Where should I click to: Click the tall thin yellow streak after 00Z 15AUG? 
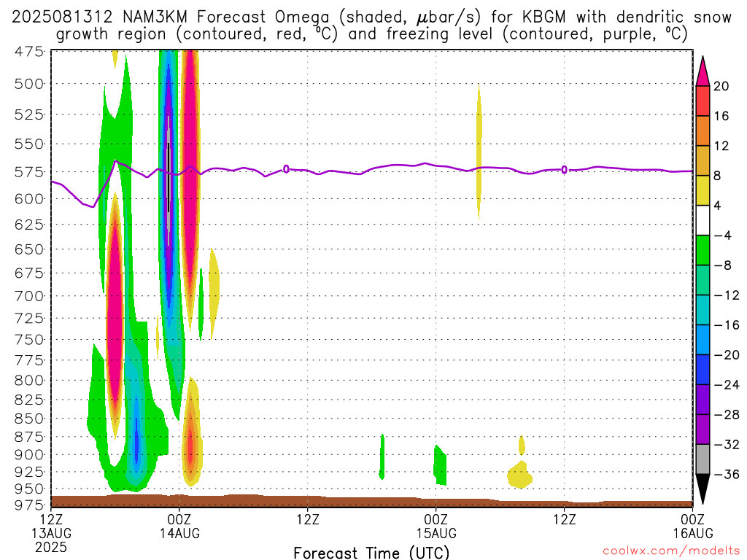coord(479,152)
